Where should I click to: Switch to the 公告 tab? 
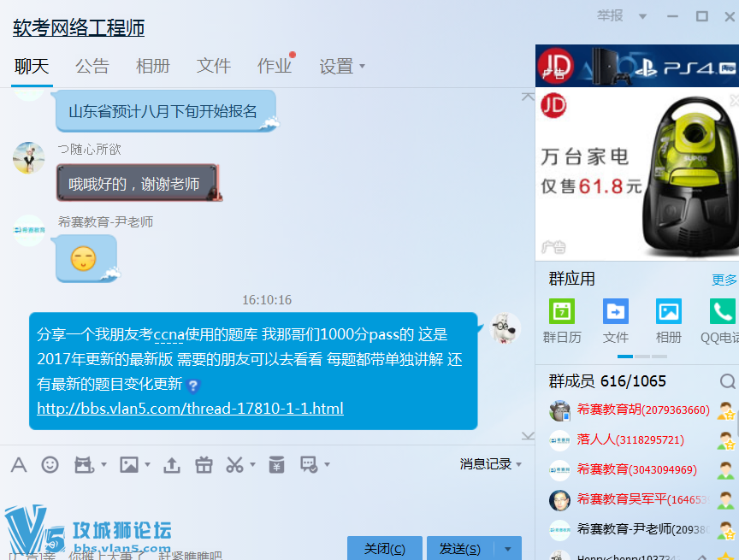92,66
